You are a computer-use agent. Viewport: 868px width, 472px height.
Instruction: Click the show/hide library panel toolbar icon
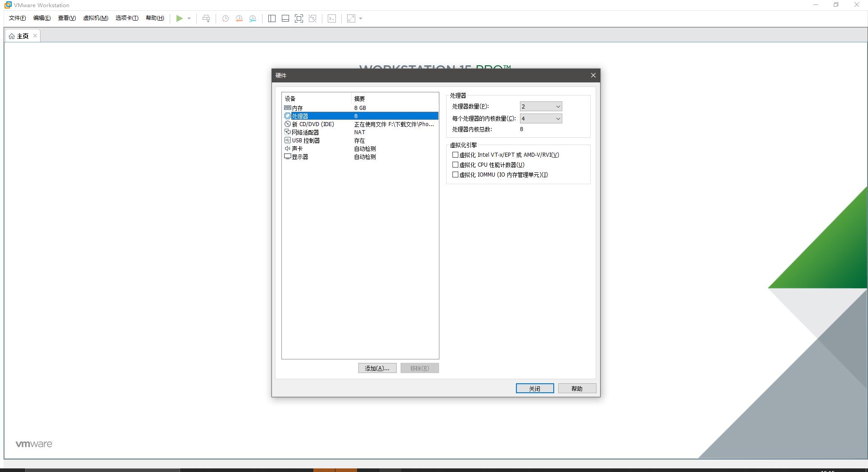[x=271, y=18]
